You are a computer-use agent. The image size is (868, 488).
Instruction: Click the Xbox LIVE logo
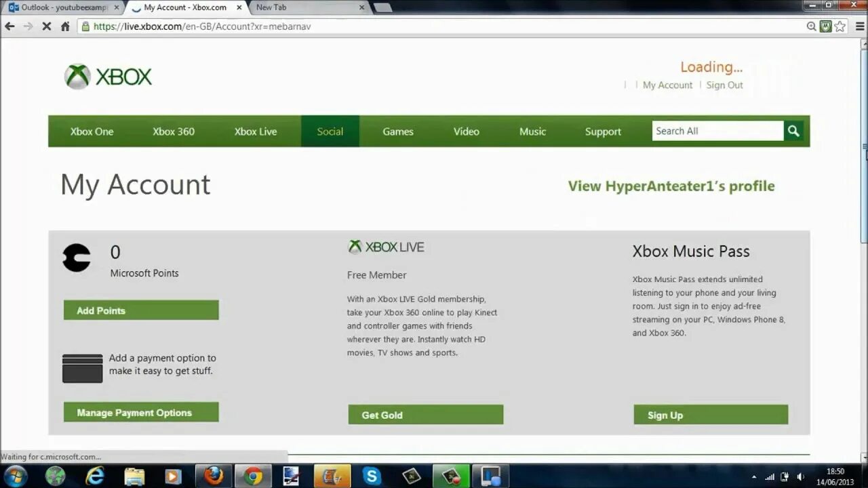pos(386,247)
